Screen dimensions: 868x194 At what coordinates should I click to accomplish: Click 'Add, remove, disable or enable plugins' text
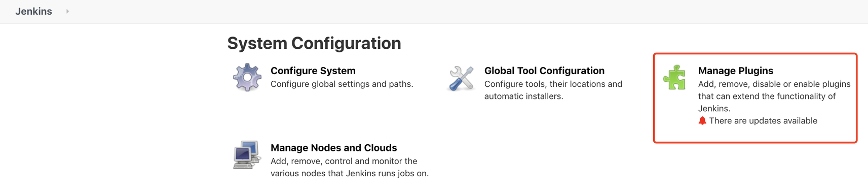point(774,84)
